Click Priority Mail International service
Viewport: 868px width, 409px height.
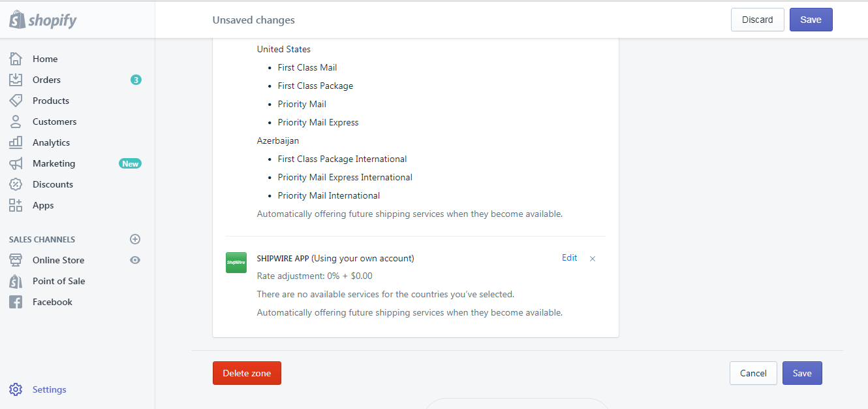(329, 195)
